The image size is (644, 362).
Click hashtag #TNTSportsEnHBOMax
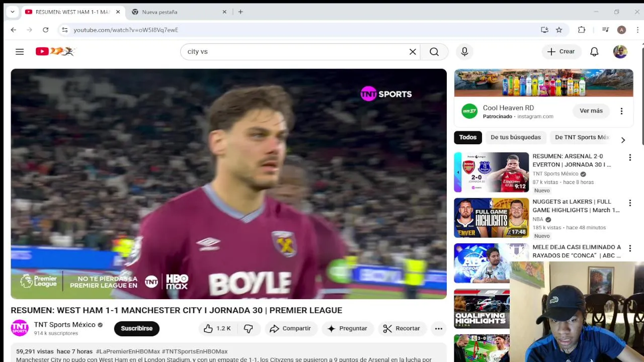click(195, 351)
